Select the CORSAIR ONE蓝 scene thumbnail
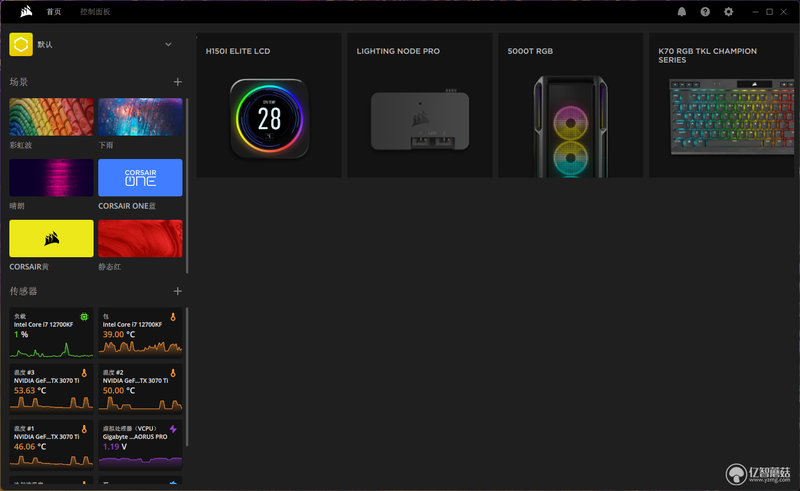800x491 pixels. pos(140,178)
